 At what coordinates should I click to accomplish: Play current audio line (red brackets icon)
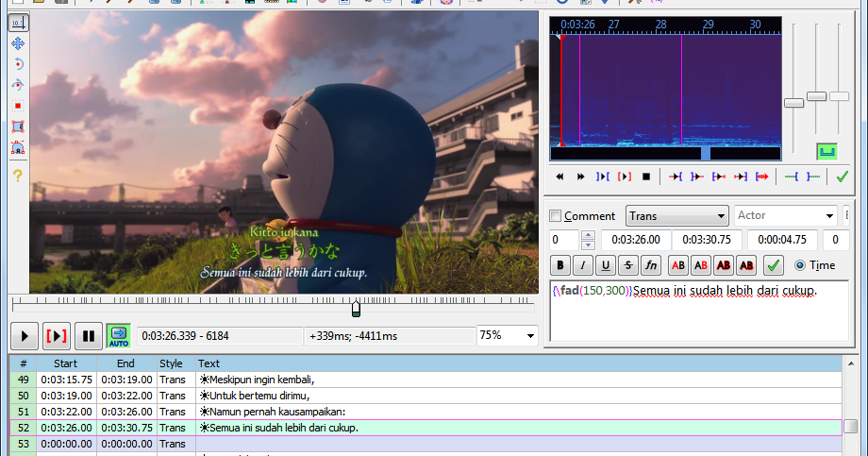click(624, 177)
